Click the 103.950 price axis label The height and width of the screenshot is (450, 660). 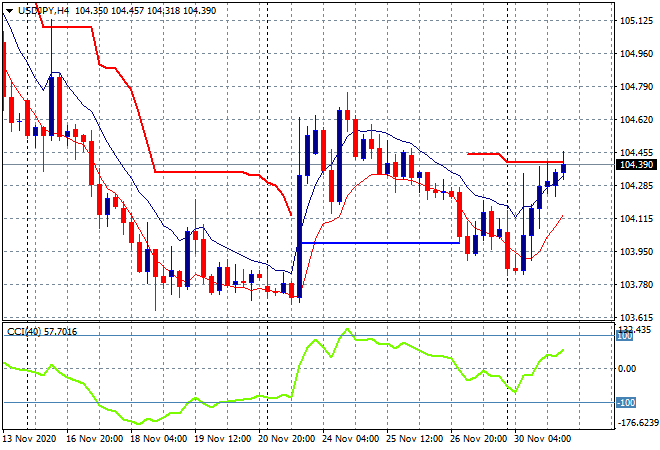[x=637, y=251]
